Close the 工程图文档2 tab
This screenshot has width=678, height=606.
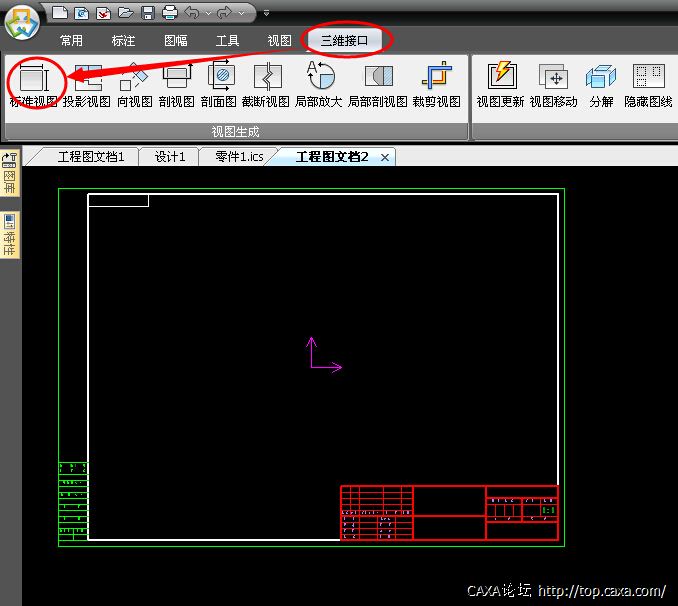[x=385, y=158]
